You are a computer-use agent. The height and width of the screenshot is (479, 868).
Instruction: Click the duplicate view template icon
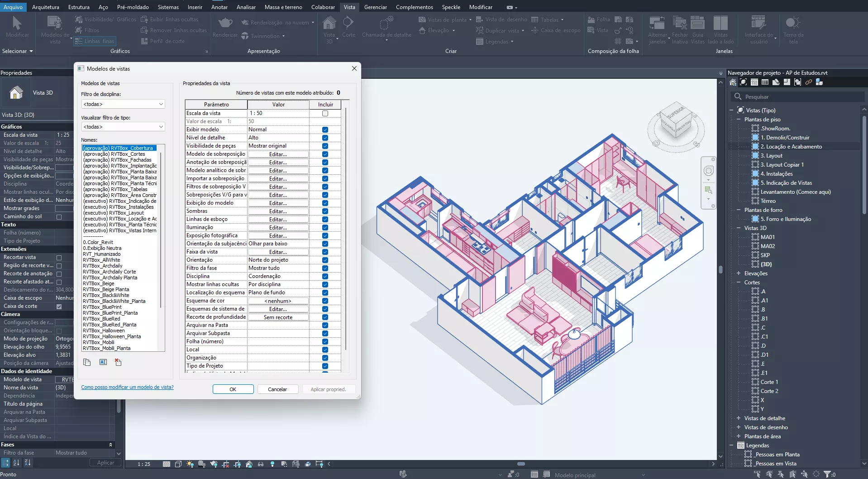pyautogui.click(x=87, y=362)
